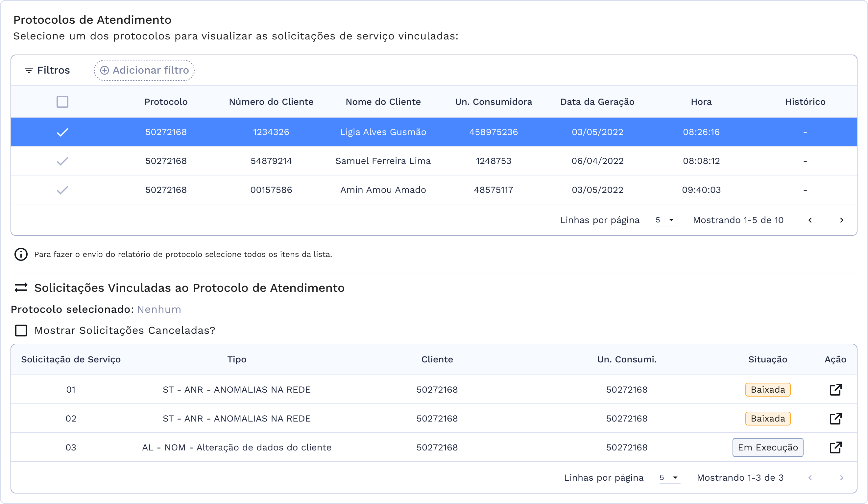
Task: Toggle checkmark for Samuel Ferreira Lima row
Action: 62,161
